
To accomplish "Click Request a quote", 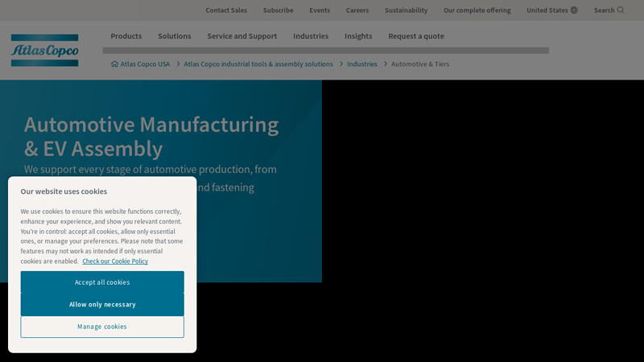I will click(x=415, y=36).
